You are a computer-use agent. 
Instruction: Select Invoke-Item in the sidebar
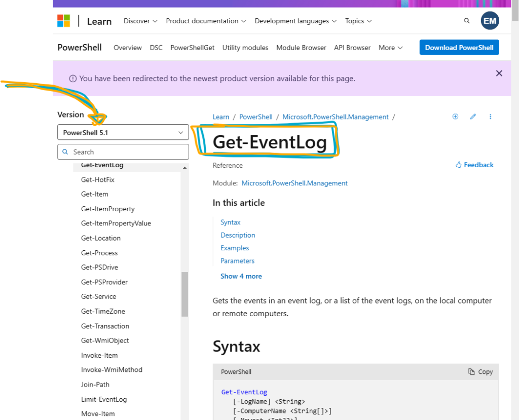point(99,355)
